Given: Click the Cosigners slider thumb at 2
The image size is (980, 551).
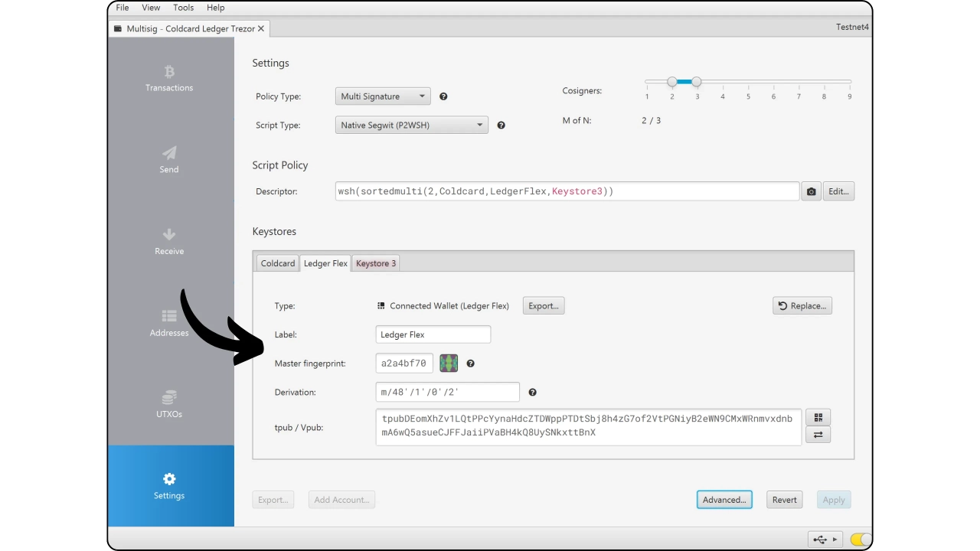Looking at the screenshot, I should click(x=672, y=81).
